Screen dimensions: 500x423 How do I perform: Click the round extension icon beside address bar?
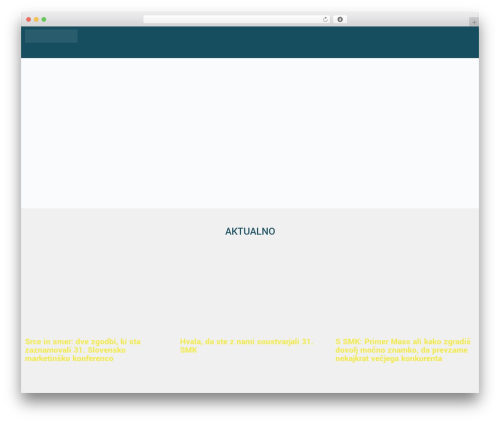[x=340, y=19]
